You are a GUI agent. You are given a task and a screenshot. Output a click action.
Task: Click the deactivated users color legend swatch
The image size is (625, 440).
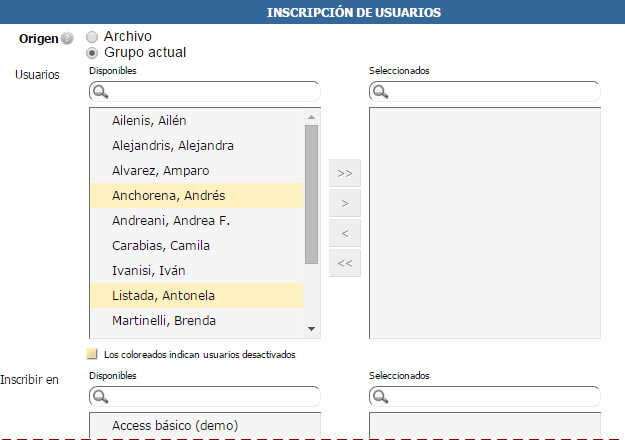point(93,354)
